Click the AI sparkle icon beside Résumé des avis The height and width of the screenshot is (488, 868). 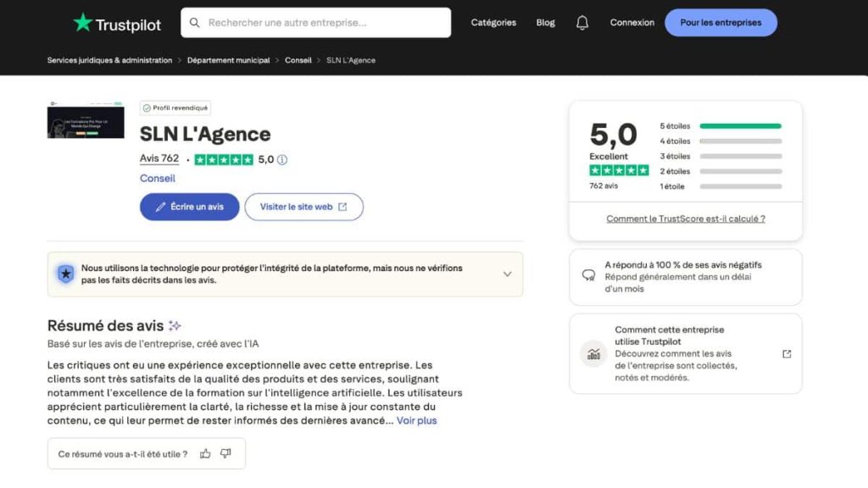click(x=175, y=326)
